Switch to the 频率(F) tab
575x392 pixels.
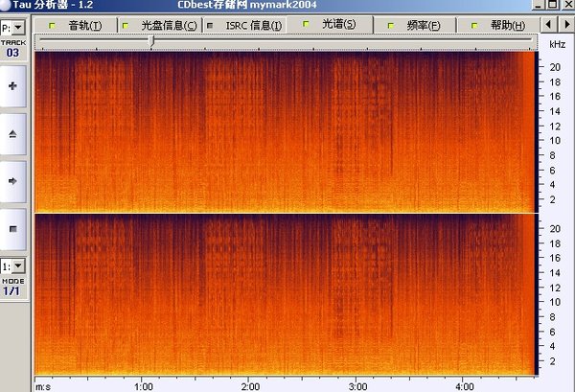[414, 25]
